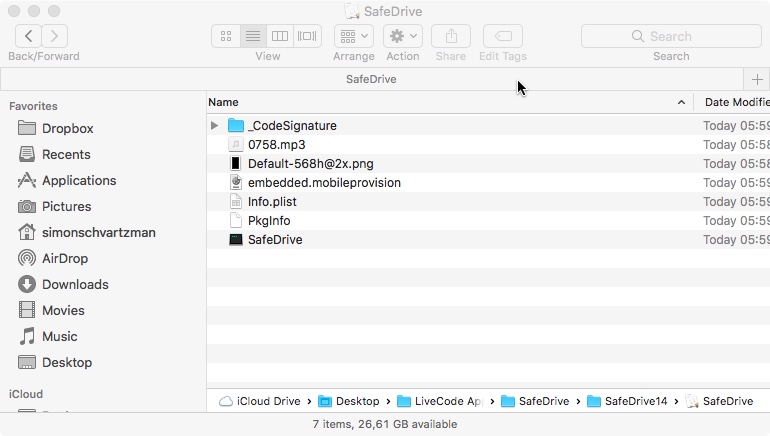Select the 0758.mp3 file
770x436 pixels.
coord(276,145)
